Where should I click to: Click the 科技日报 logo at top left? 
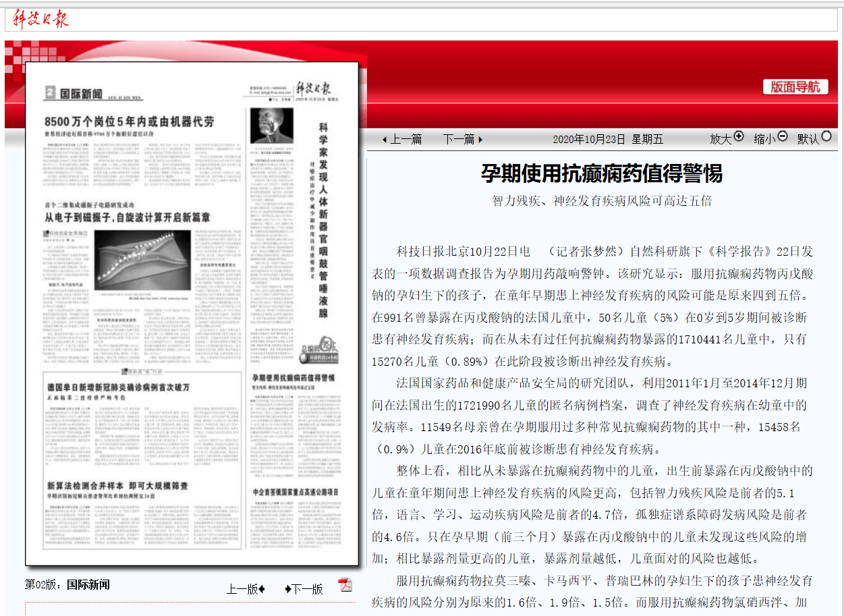click(40, 20)
